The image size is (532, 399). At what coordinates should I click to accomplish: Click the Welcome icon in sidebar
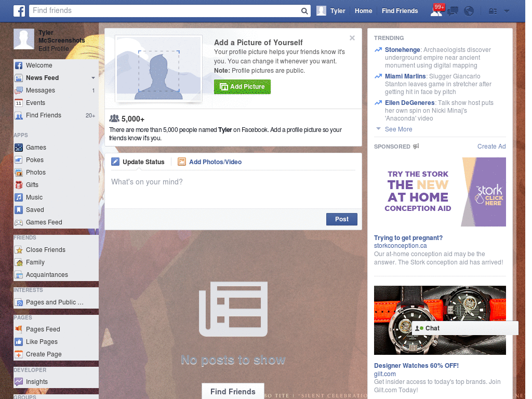19,65
